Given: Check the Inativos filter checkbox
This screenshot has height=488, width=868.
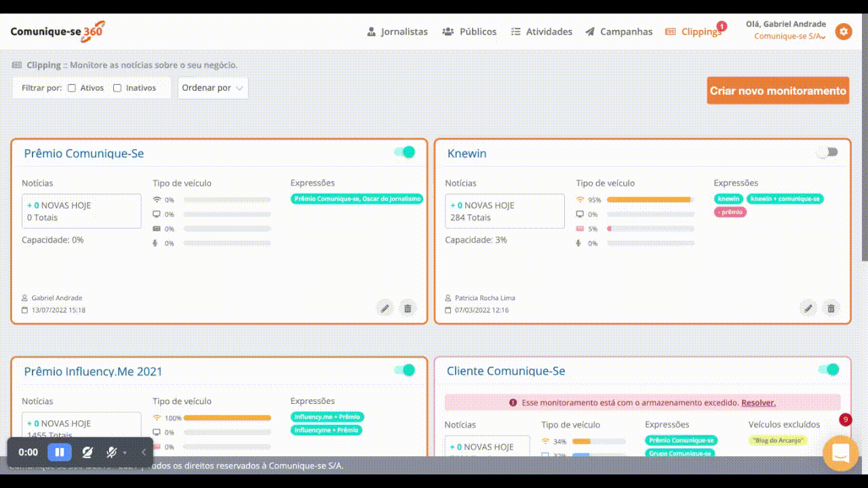Looking at the screenshot, I should coord(117,88).
